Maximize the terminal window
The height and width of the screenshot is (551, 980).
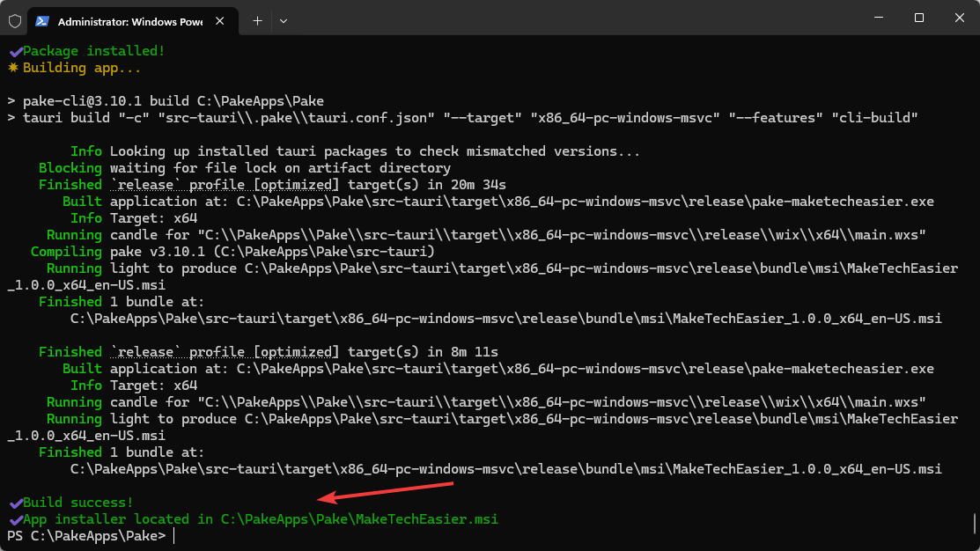918,18
